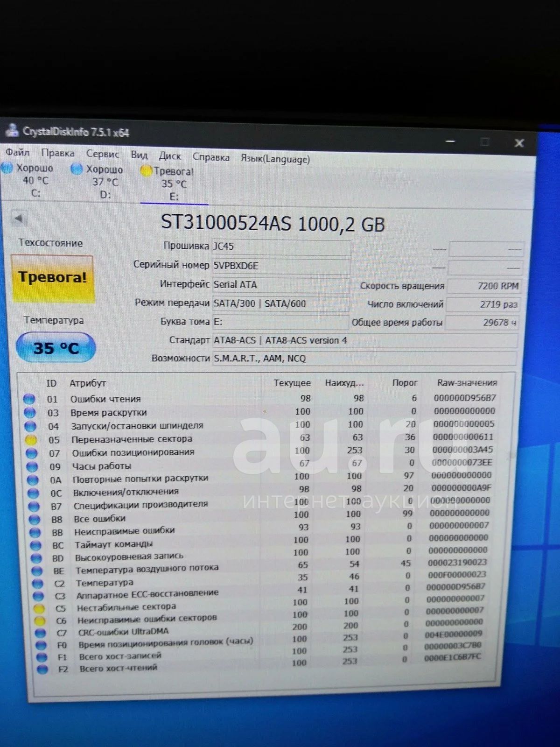Click the Текущее column header

292,383
